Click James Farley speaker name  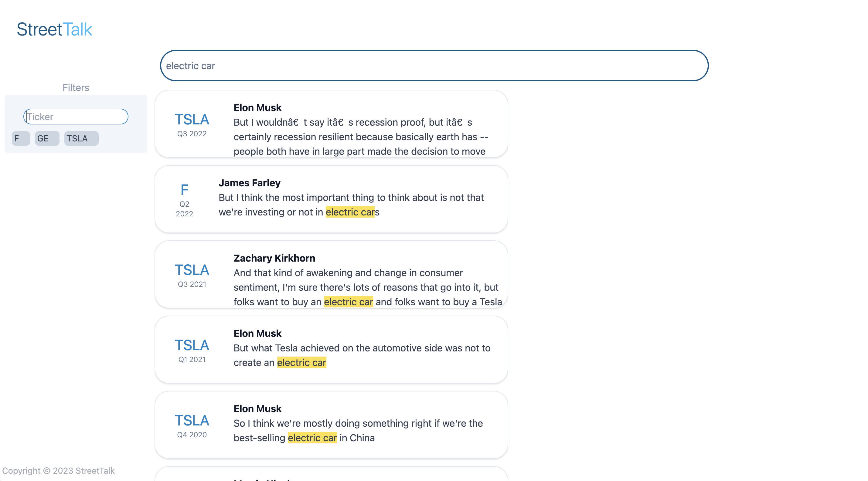(249, 183)
